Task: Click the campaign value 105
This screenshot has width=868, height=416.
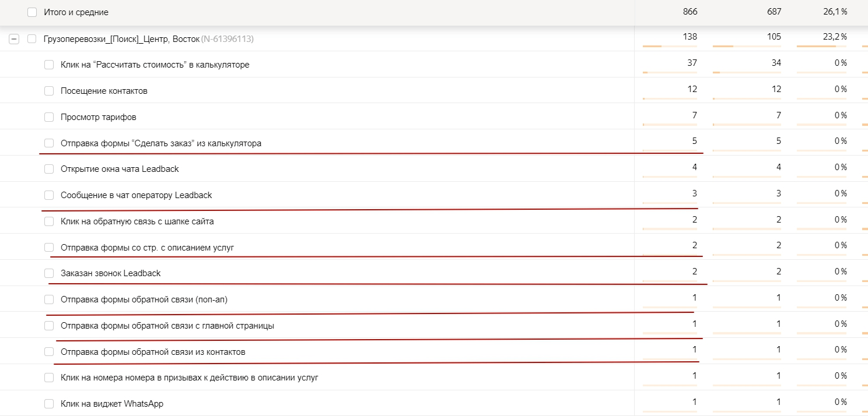Action: click(x=773, y=37)
